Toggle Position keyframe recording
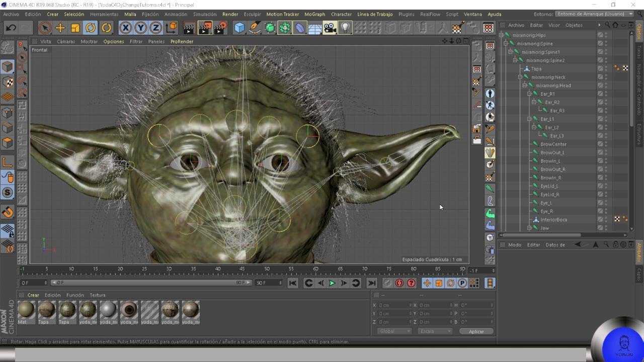 pos(427,283)
